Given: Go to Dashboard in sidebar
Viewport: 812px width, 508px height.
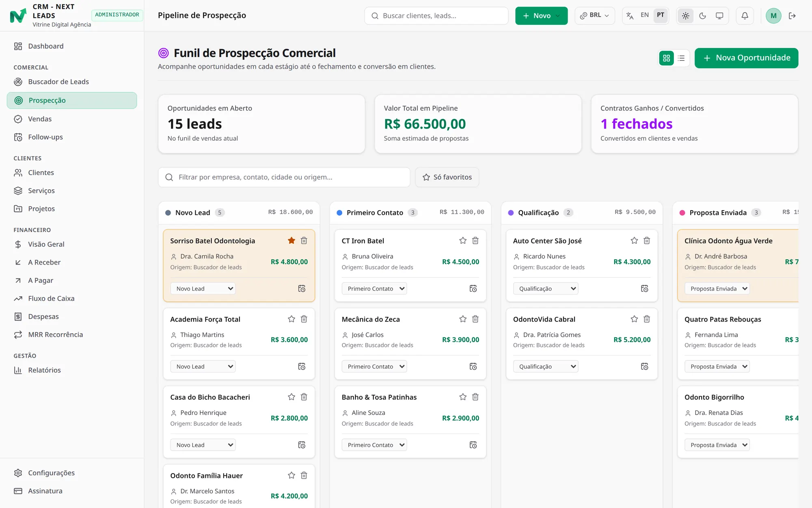Looking at the screenshot, I should pos(72,46).
